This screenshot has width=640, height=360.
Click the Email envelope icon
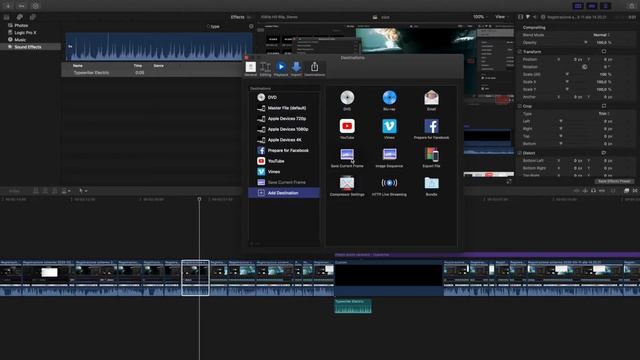point(431,98)
